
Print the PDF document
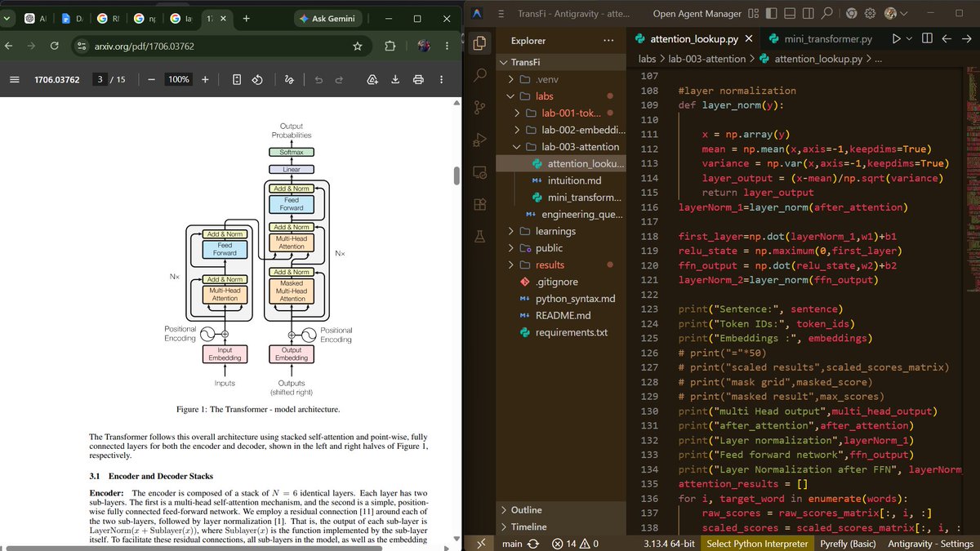(418, 79)
